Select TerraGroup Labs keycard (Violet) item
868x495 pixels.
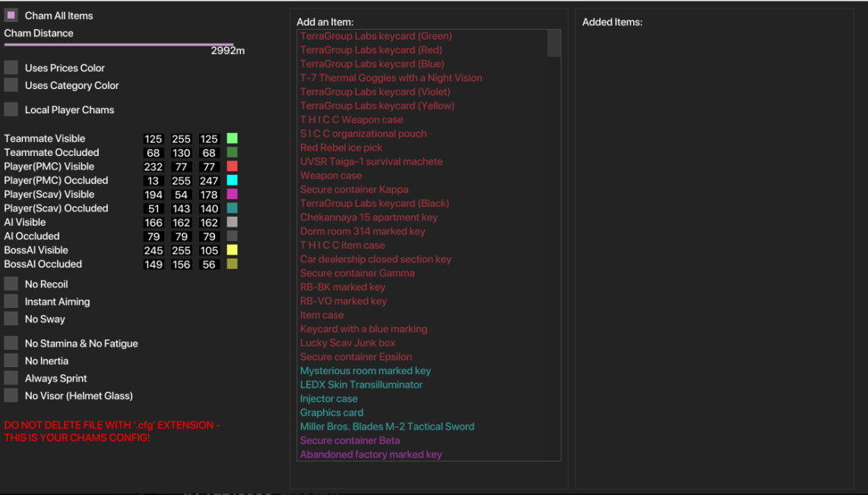[375, 91]
